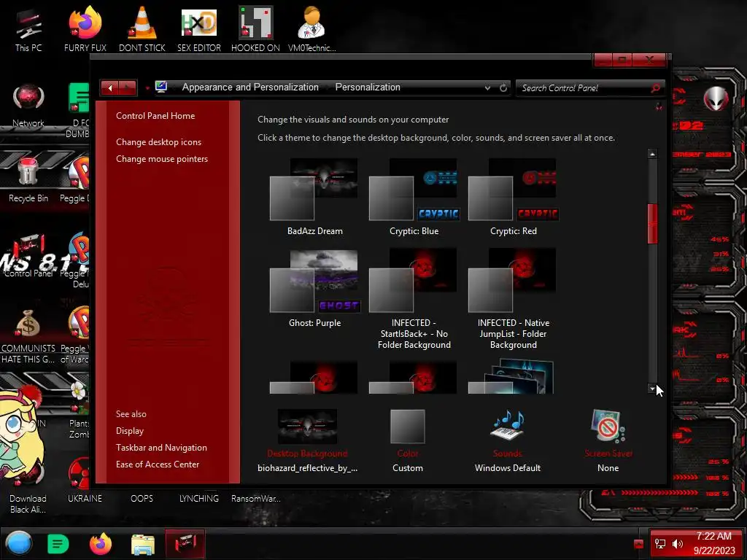Open the DONT STICK VLC shortcut
Screen dimensions: 747x560
[x=142, y=29]
